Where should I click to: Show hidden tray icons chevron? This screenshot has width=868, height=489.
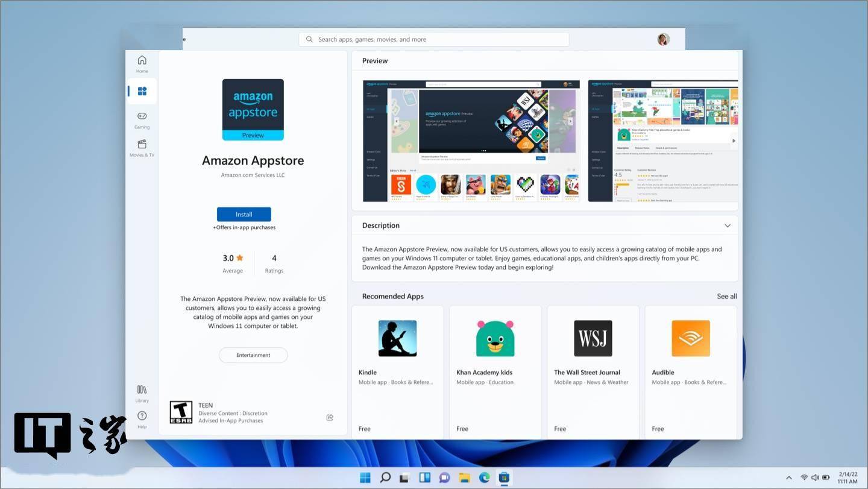pos(789,478)
